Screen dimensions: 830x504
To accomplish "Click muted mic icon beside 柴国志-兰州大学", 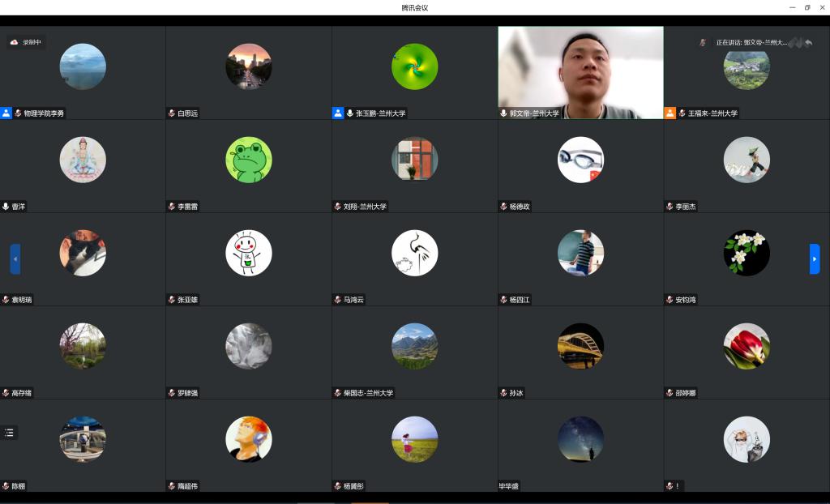I will pos(338,393).
